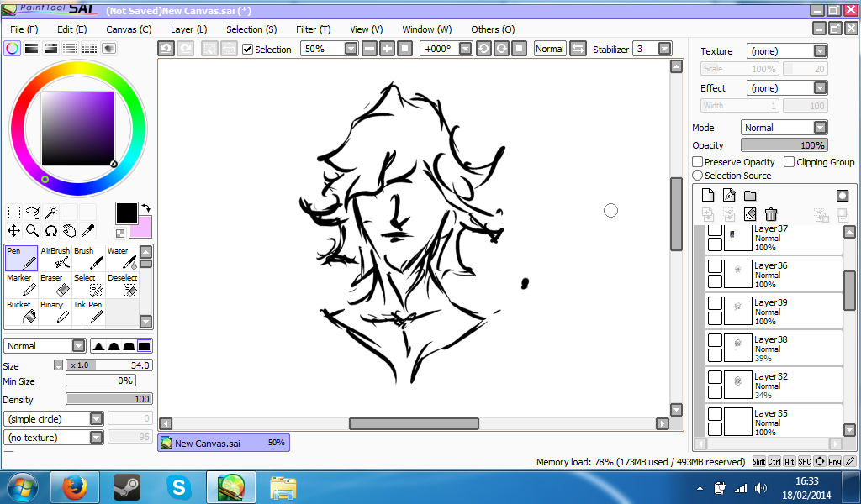This screenshot has width=861, height=504.
Task: Enable Clipping Group checkbox
Action: pos(789,162)
